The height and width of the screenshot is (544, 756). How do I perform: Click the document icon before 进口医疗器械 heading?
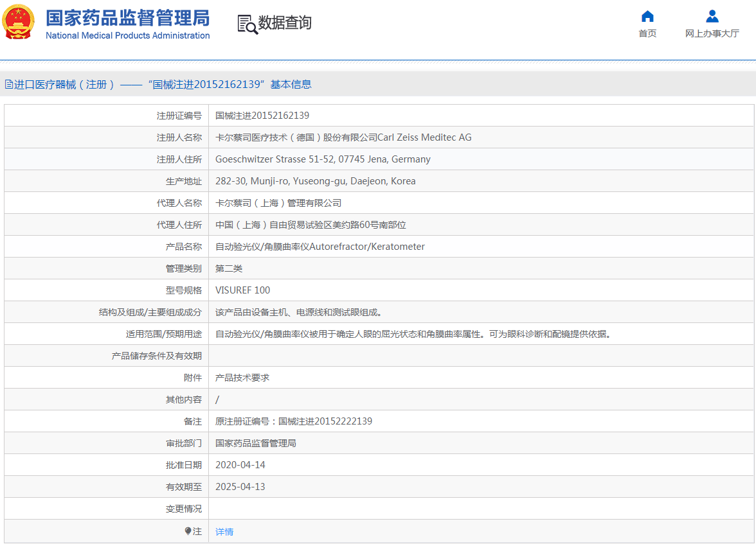point(8,84)
